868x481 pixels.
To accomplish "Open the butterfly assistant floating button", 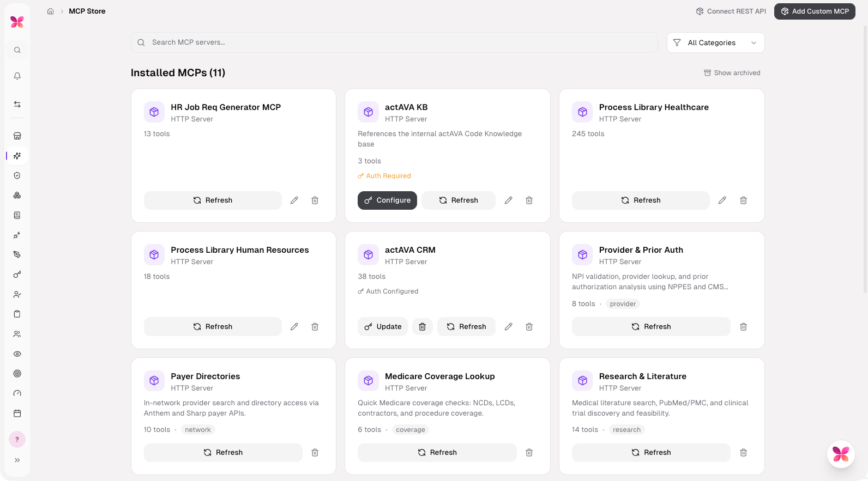I will pyautogui.click(x=841, y=454).
